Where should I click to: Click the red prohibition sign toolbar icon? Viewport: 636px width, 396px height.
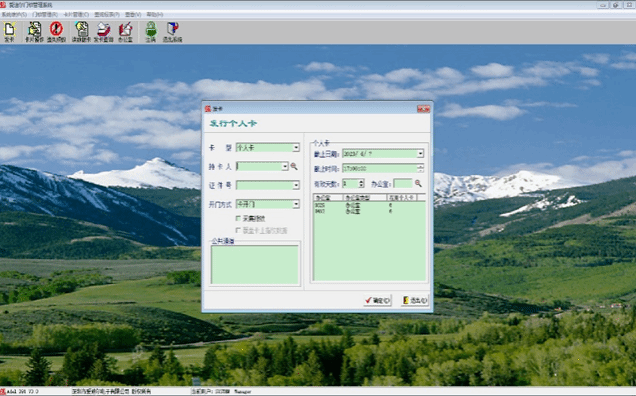(56, 32)
